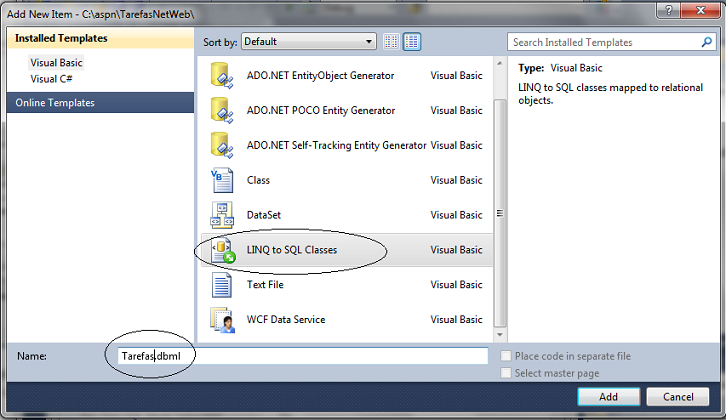Screen dimensions: 726x420
Task: Select the LINQ to SQL Classes icon
Action: click(x=223, y=250)
